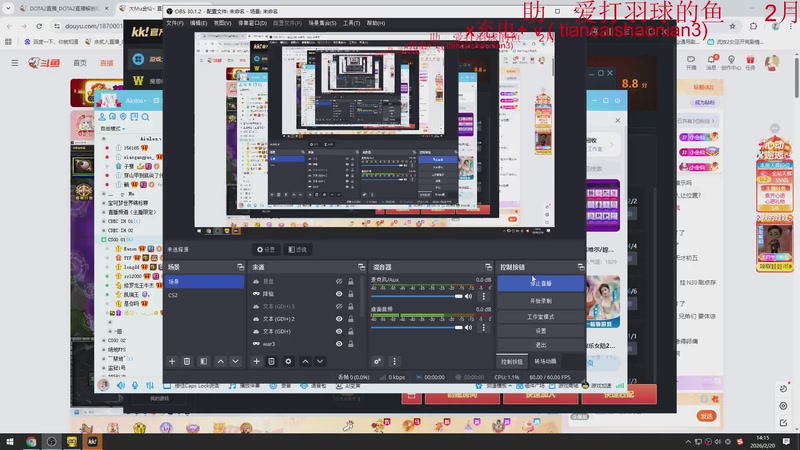Pop out the 来源 dock
Viewport: 800px width, 450px height.
361,267
